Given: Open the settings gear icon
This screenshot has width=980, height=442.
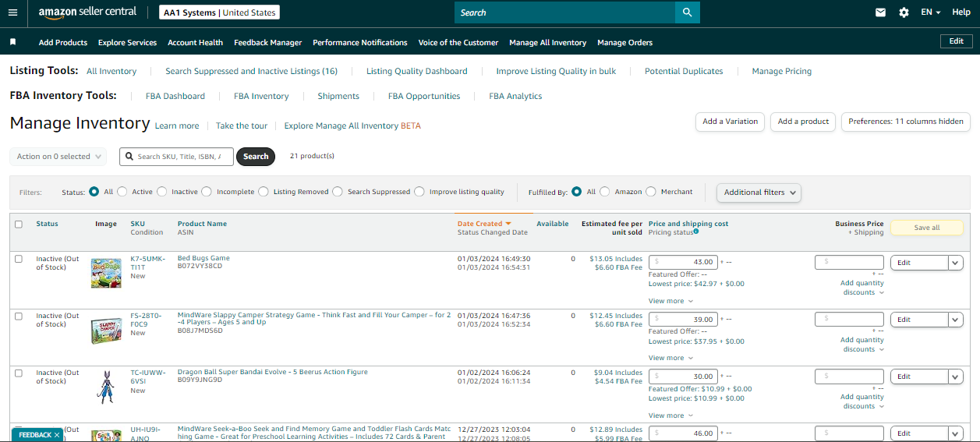Looking at the screenshot, I should coord(904,12).
